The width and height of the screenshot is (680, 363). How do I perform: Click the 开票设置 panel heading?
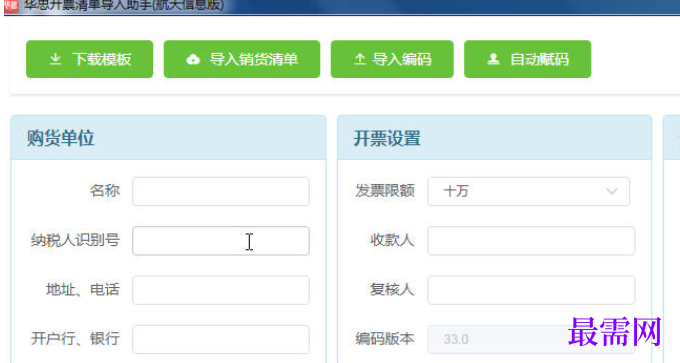(x=387, y=139)
